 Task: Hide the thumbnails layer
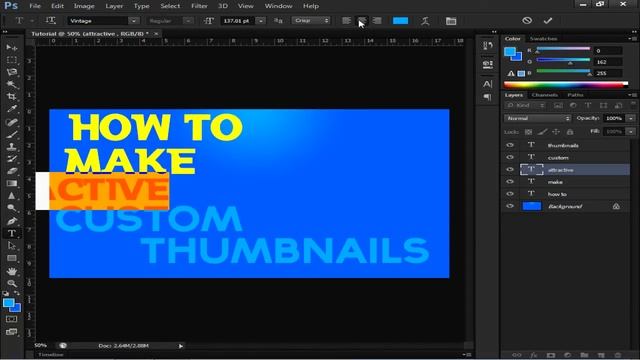tap(510, 145)
